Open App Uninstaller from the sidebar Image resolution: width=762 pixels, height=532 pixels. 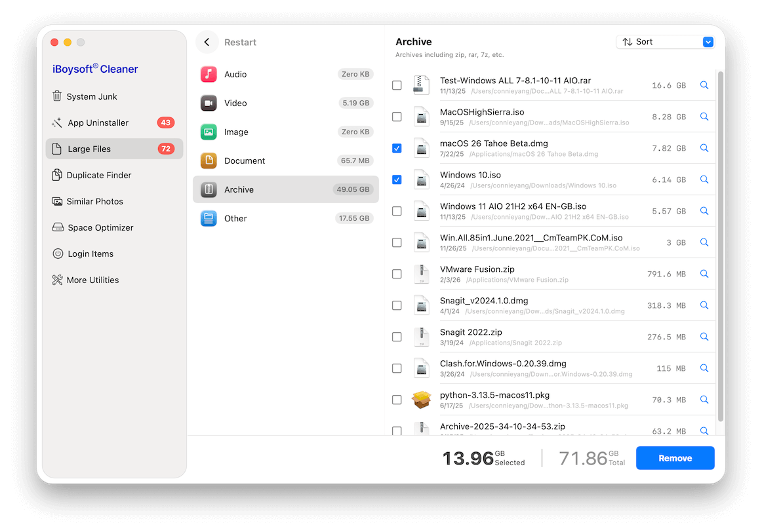(x=98, y=123)
